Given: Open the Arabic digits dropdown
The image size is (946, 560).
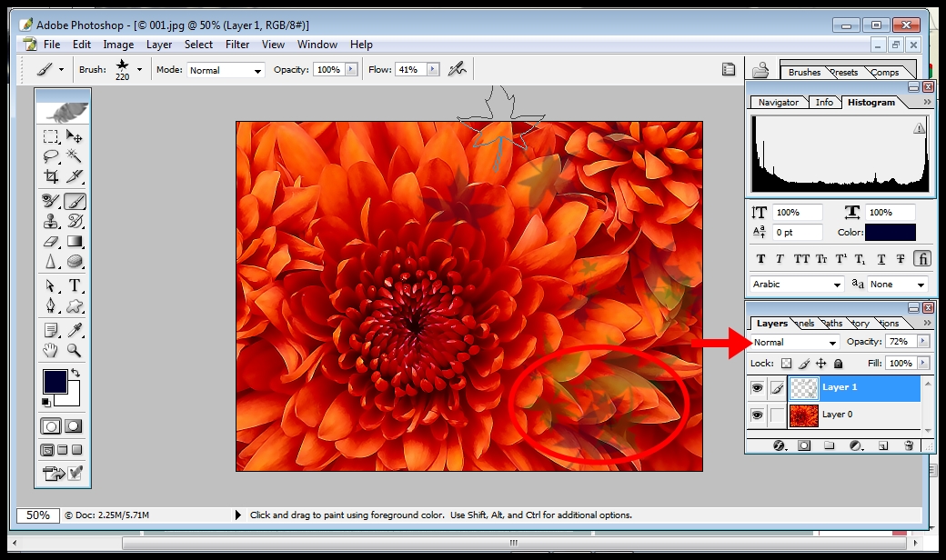Looking at the screenshot, I should click(797, 285).
